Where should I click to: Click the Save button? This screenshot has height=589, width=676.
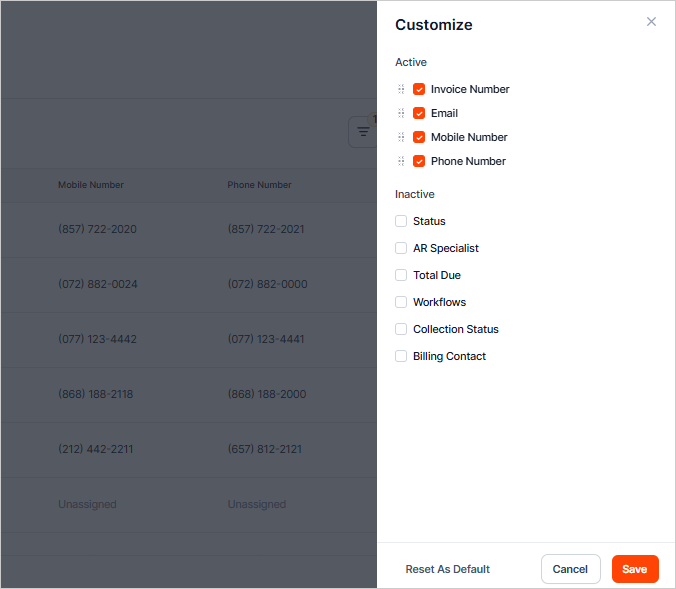tap(635, 569)
